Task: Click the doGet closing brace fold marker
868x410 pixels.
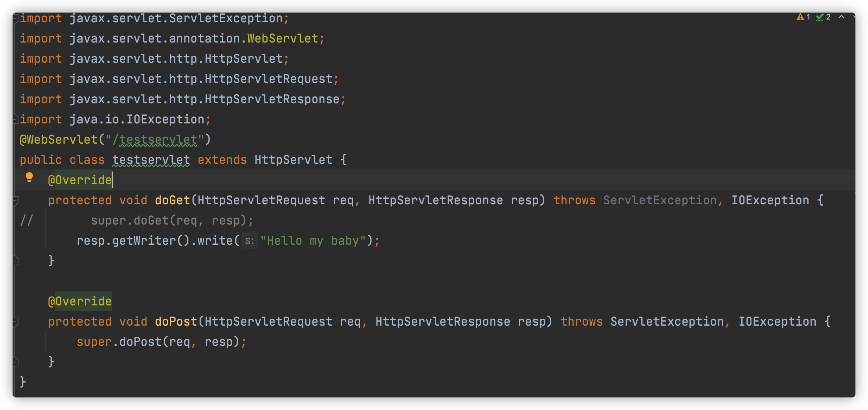Action: point(15,260)
